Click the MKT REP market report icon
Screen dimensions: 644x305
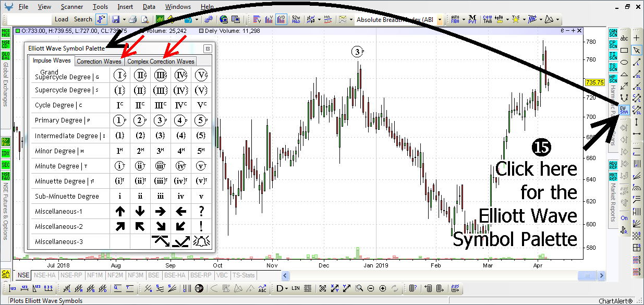click(613, 176)
